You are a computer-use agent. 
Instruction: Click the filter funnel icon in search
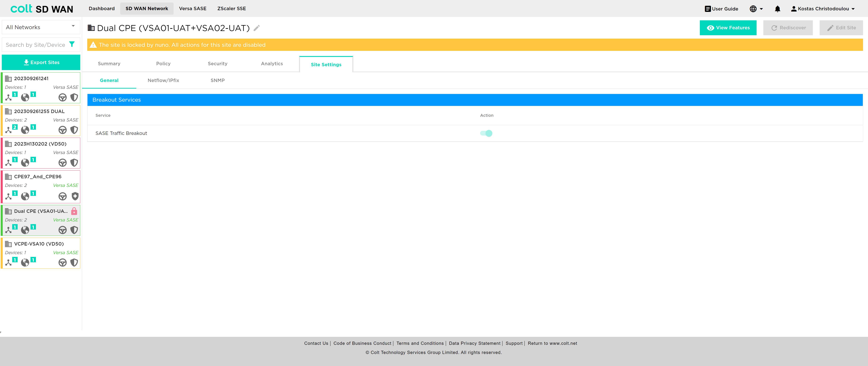click(x=72, y=44)
